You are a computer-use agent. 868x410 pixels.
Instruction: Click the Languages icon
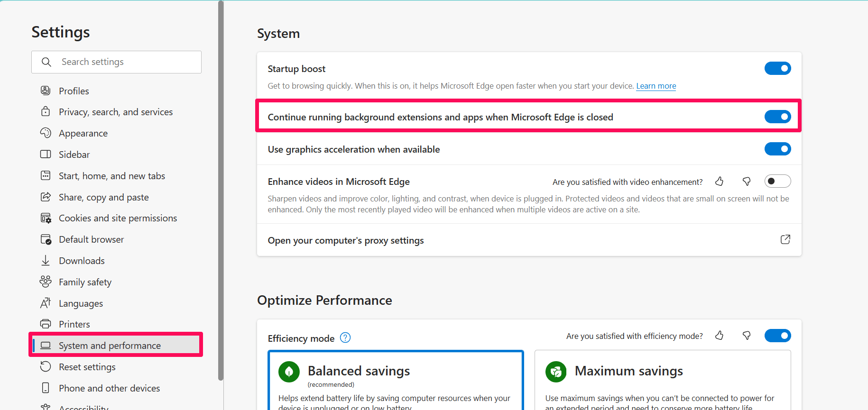[46, 303]
